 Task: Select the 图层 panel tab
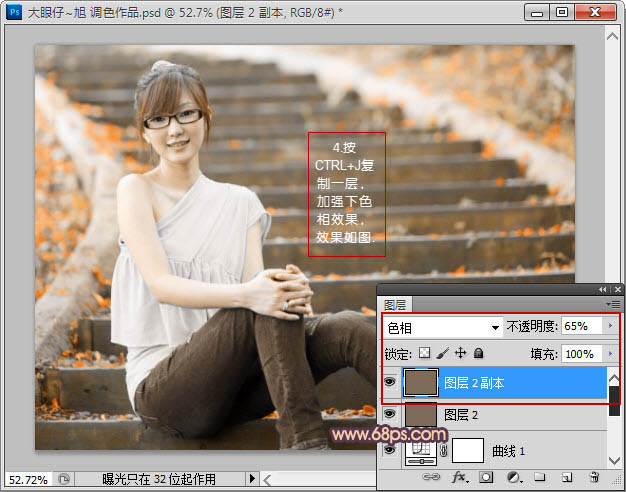click(x=398, y=304)
